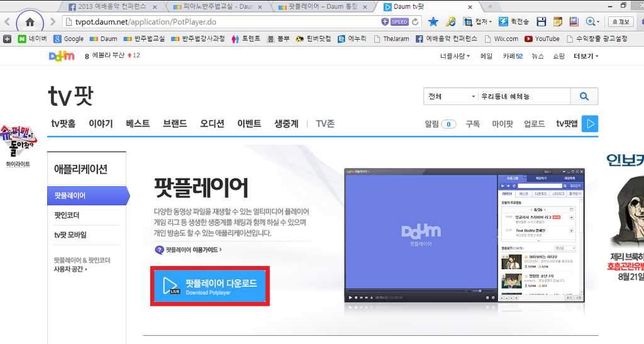The image size is (644, 344).
Task: Reload the page with the refresh icon
Action: tap(415, 22)
